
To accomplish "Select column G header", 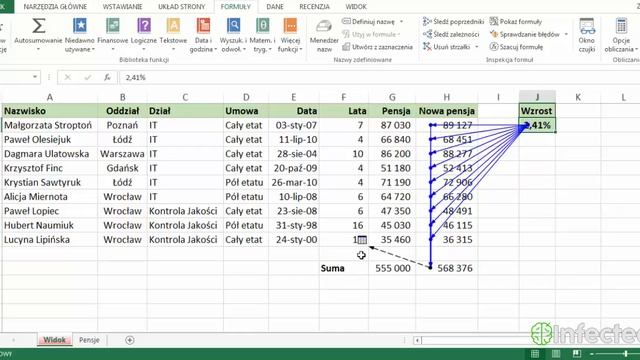I will point(392,97).
